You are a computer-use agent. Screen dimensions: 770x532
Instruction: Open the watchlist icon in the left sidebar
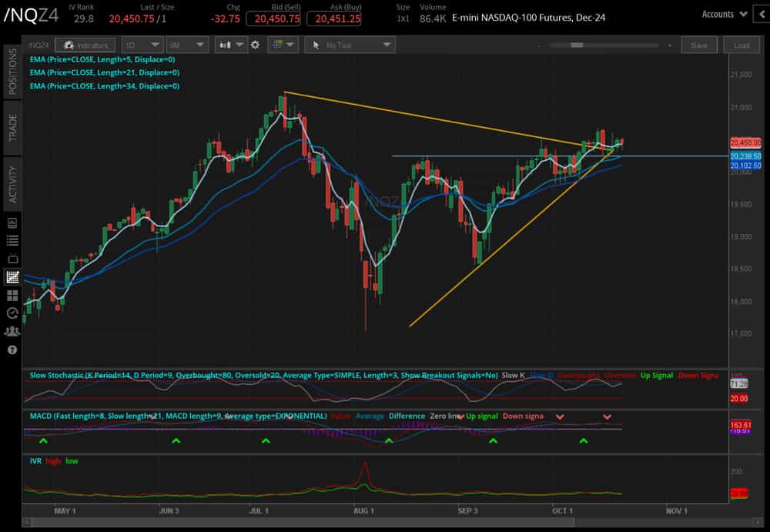(11, 240)
